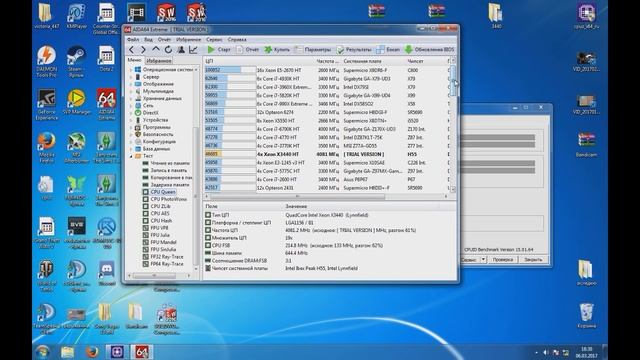Open the Отчёт menu in the menu bar
The height and width of the screenshot is (360, 640).
click(164, 40)
